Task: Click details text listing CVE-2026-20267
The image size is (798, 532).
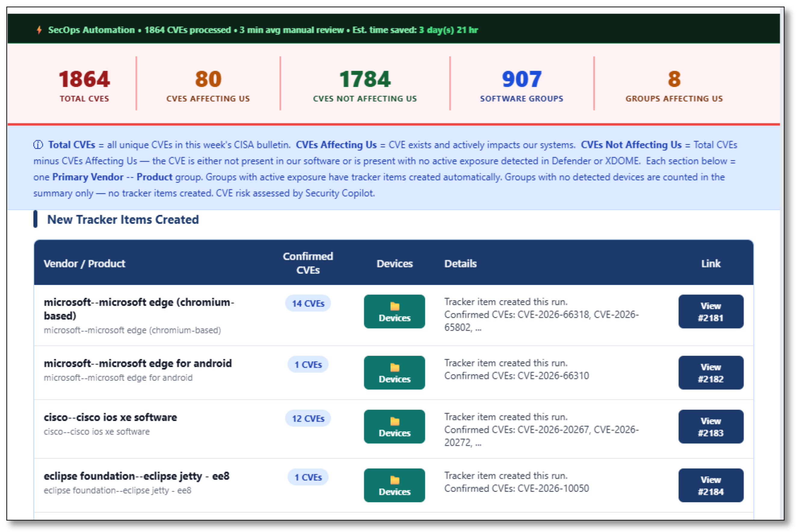Action: [x=541, y=429]
